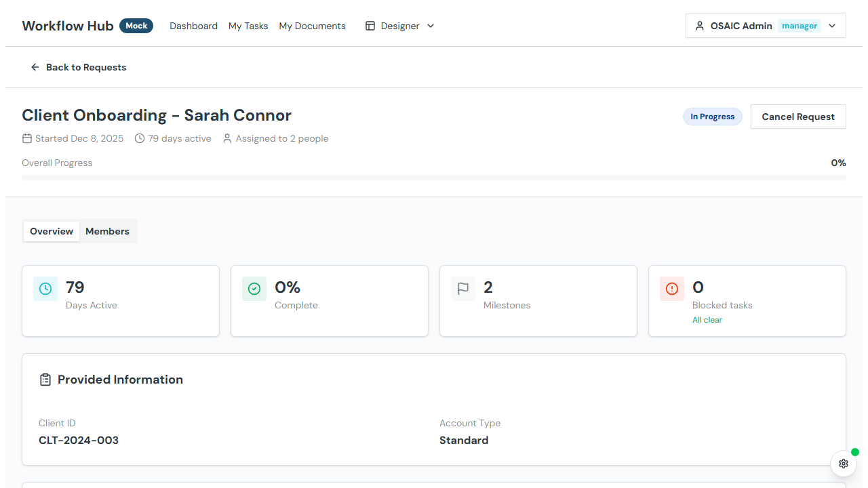Click the green check icon on Complete card
Viewport: 868px width, 488px height.
point(254,288)
